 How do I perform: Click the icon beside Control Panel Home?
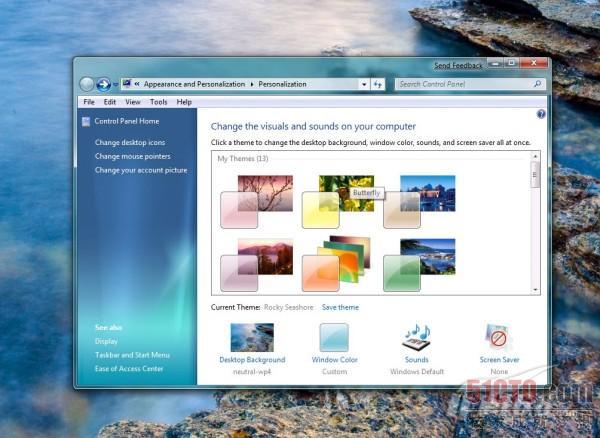point(86,122)
